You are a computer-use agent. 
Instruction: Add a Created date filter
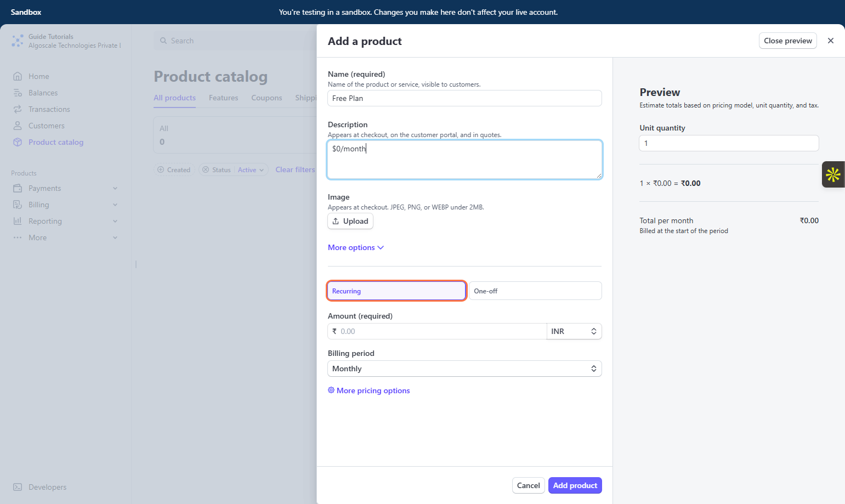point(174,169)
